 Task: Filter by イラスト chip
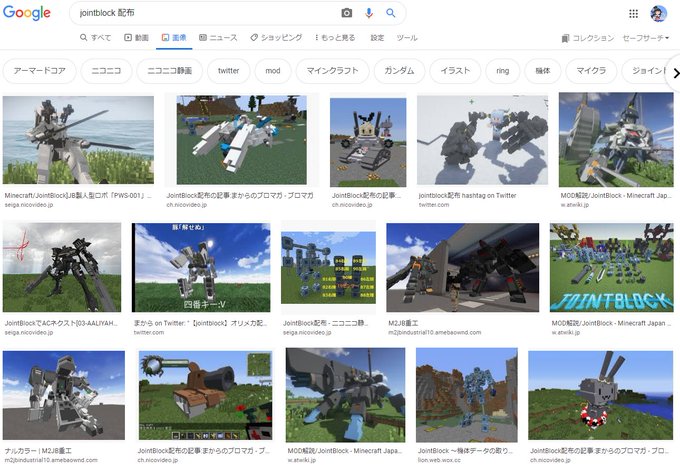pos(455,71)
